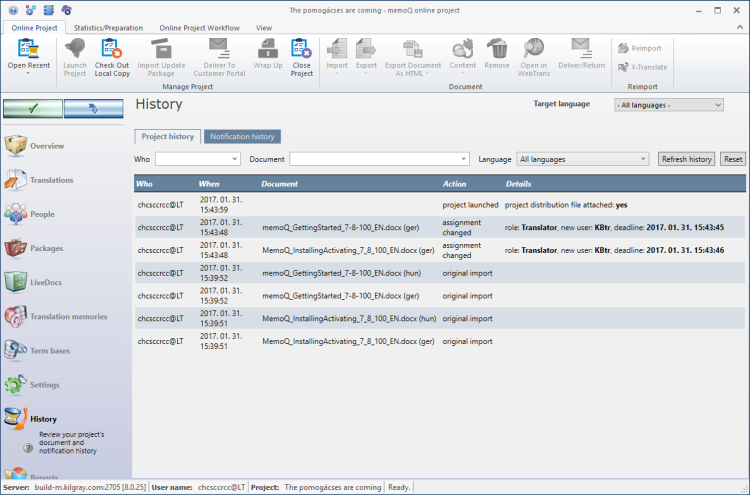Open the Translations pane in sidebar
The width and height of the screenshot is (750, 495).
pyautogui.click(x=50, y=180)
